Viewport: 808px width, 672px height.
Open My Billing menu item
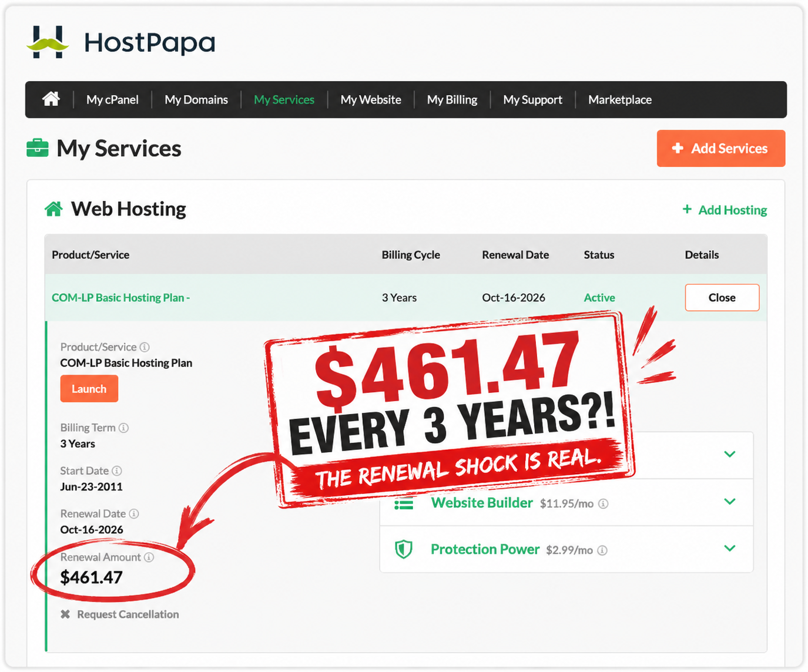coord(452,100)
